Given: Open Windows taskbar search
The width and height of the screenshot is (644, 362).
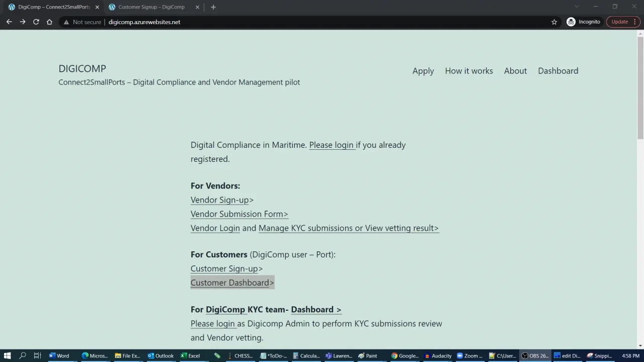Looking at the screenshot, I should [x=22, y=355].
